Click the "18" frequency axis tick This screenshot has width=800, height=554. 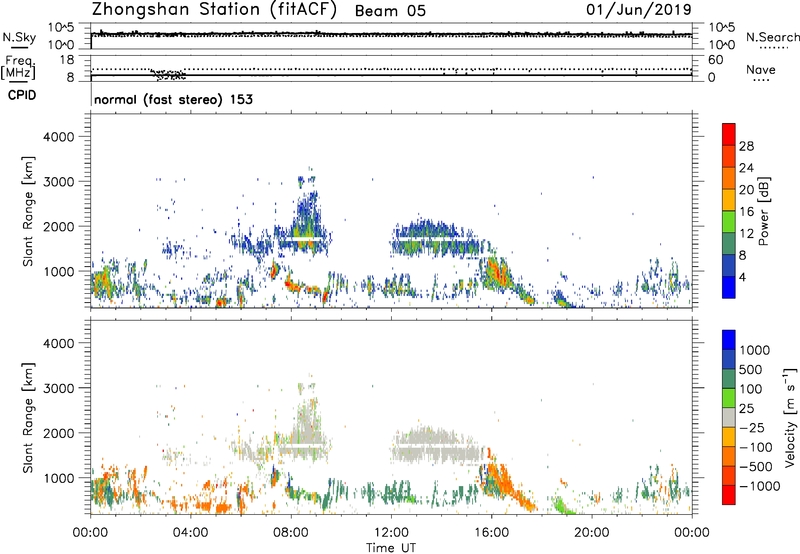(67, 60)
